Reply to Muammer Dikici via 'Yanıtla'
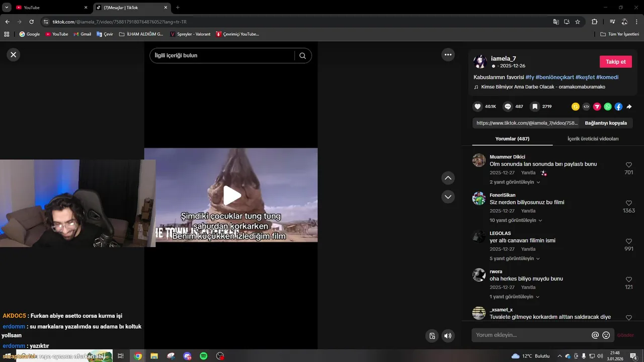The width and height of the screenshot is (644, 362). (x=528, y=173)
